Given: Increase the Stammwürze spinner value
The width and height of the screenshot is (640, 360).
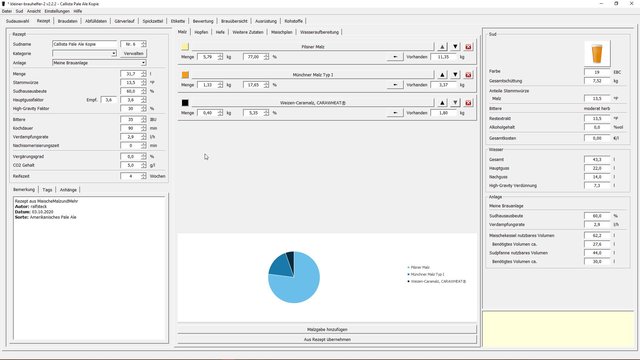Looking at the screenshot, I should click(144, 81).
